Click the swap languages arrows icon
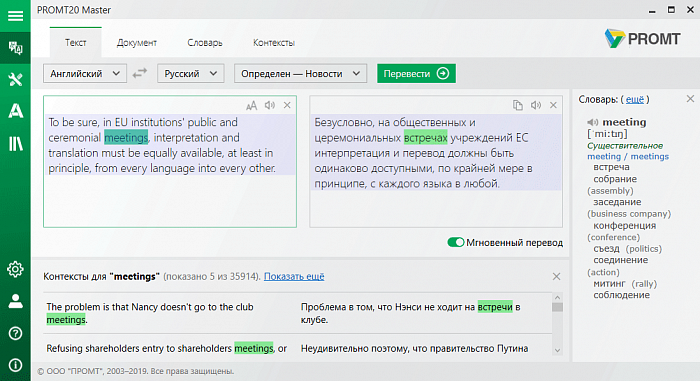 (140, 73)
